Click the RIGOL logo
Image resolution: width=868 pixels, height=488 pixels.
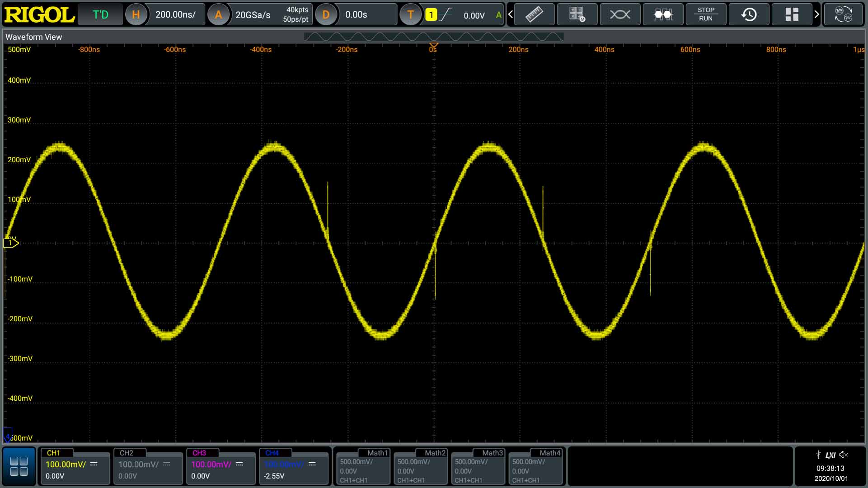tap(38, 14)
